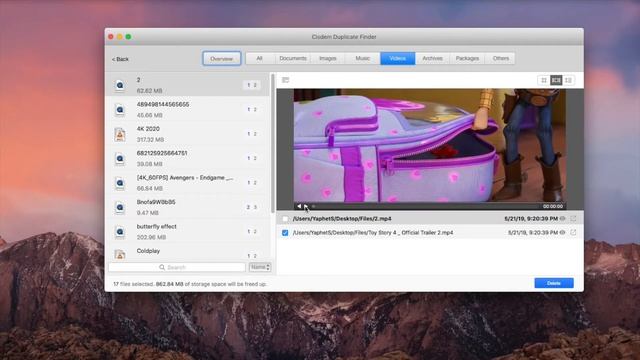Select the Others category tab
The height and width of the screenshot is (360, 640).
pyautogui.click(x=501, y=58)
